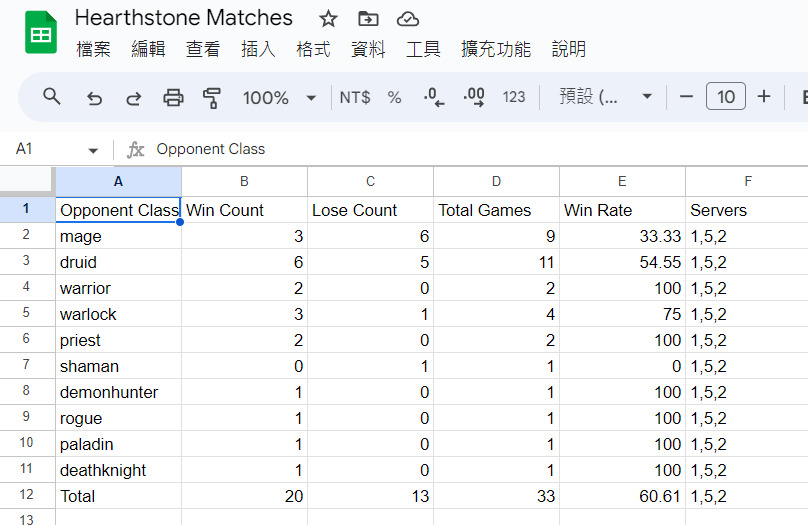808x525 pixels.
Task: Select the druid cell
Action: tap(119, 262)
